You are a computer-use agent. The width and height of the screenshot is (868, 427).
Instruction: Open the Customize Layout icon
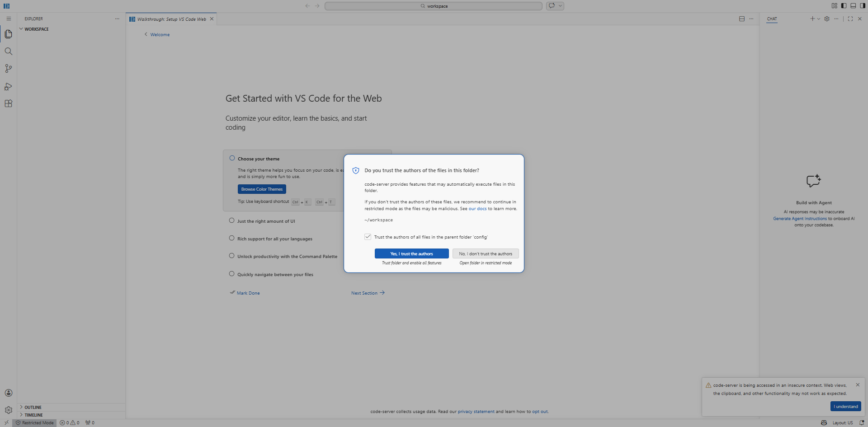coord(834,6)
